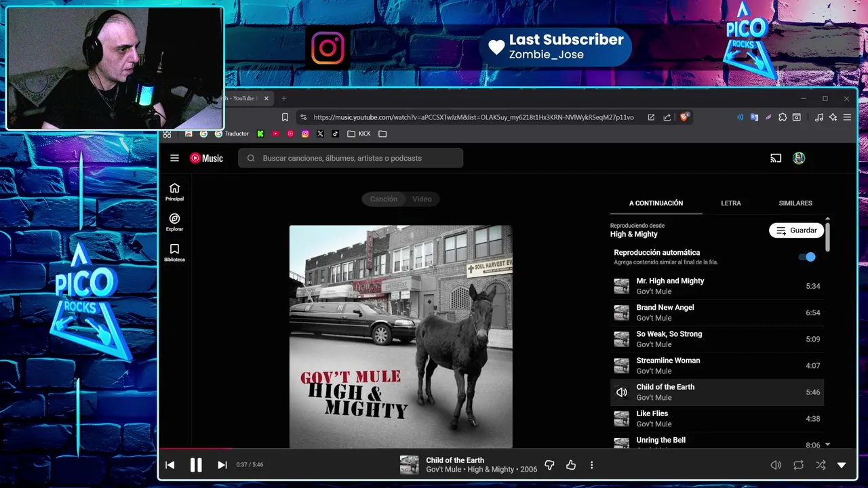Open the Principal home section in sidebar
The image size is (868, 488).
click(x=174, y=192)
